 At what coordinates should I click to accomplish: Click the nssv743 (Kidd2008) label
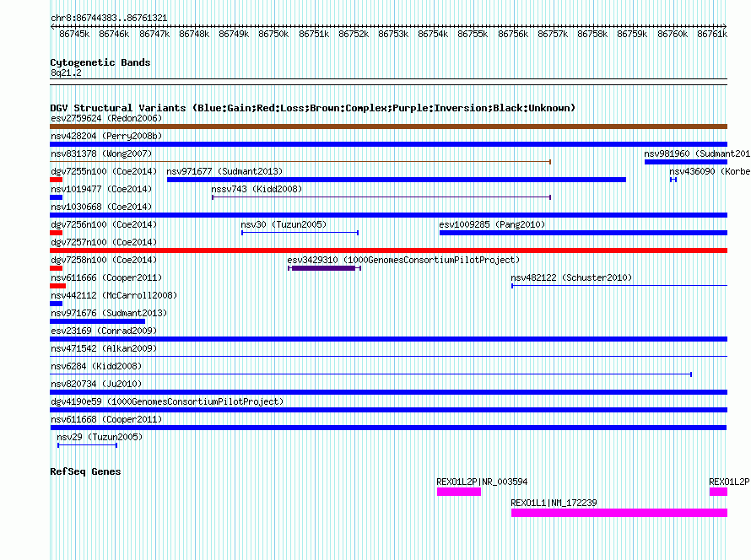[257, 189]
